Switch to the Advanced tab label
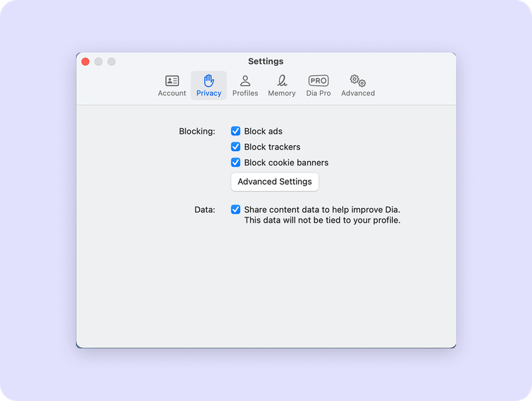Image resolution: width=532 pixels, height=401 pixels. pyautogui.click(x=358, y=93)
